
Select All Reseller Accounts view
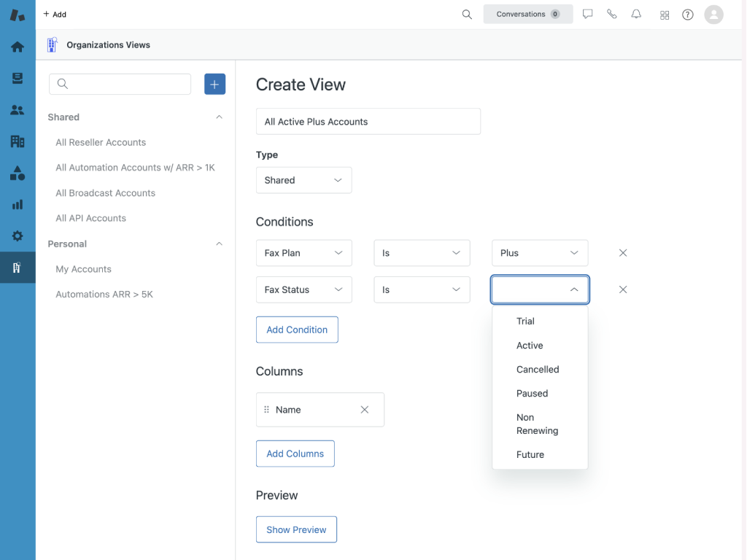101,142
